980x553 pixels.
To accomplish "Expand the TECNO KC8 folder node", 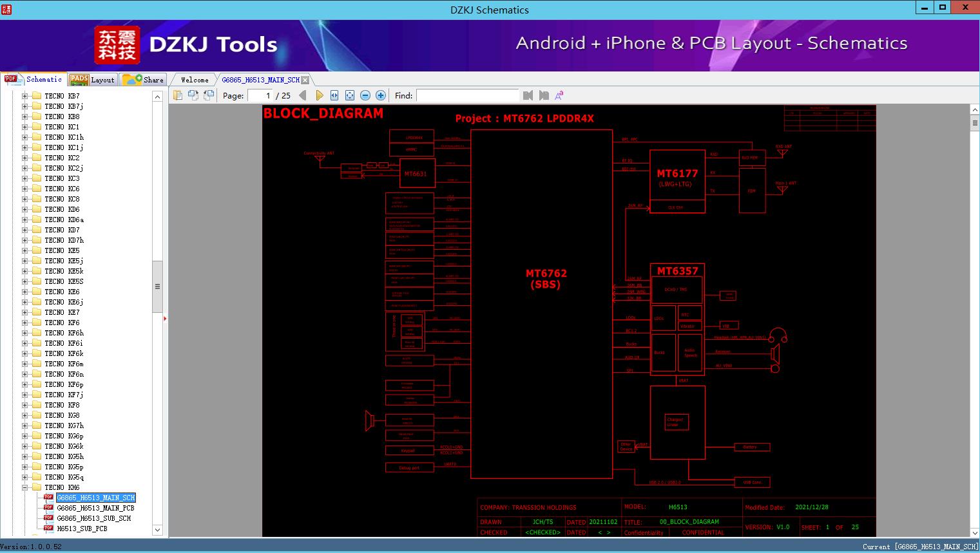I will click(25, 199).
